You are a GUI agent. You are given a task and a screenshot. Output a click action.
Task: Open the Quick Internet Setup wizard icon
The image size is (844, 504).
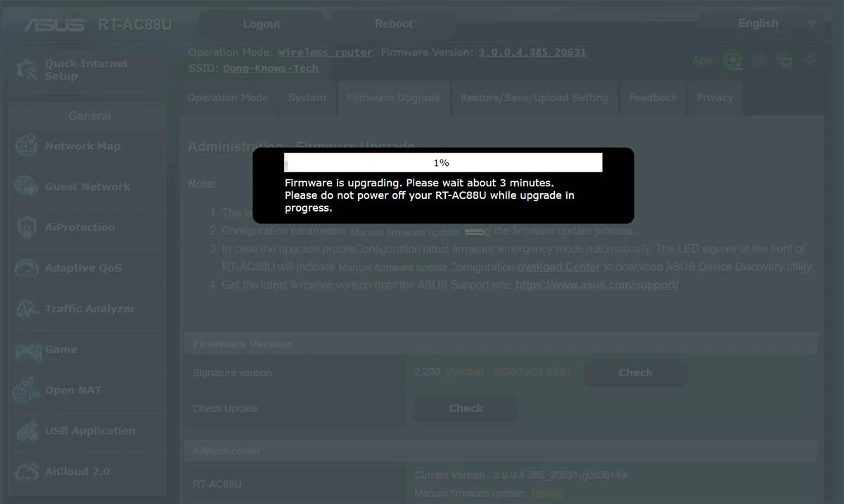pos(27,70)
